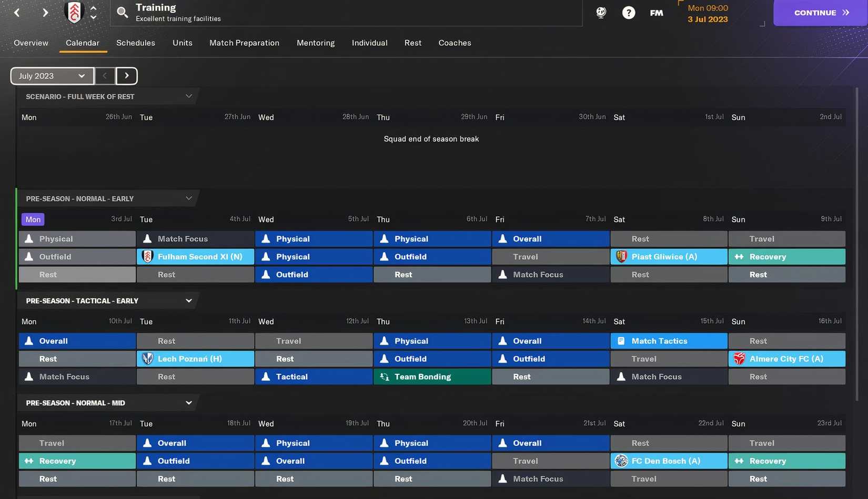Screen dimensions: 868x499
Task: Select Match Focus on Friday 21st Jul
Action: point(551,479)
